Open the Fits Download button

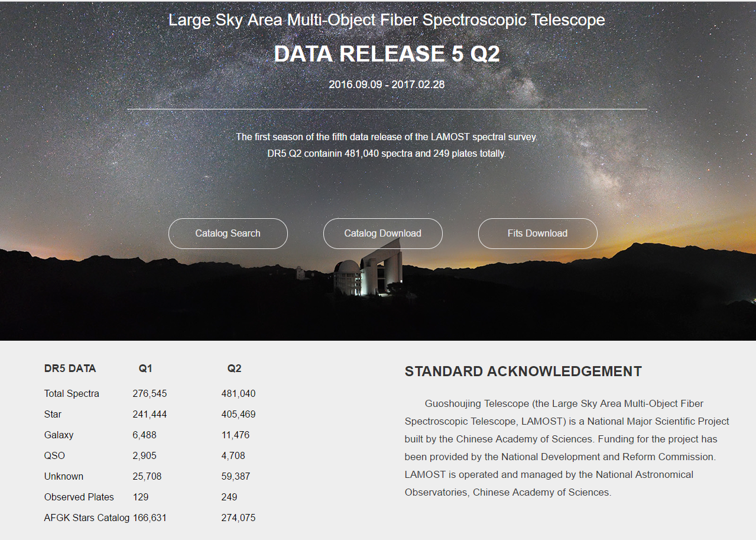538,234
